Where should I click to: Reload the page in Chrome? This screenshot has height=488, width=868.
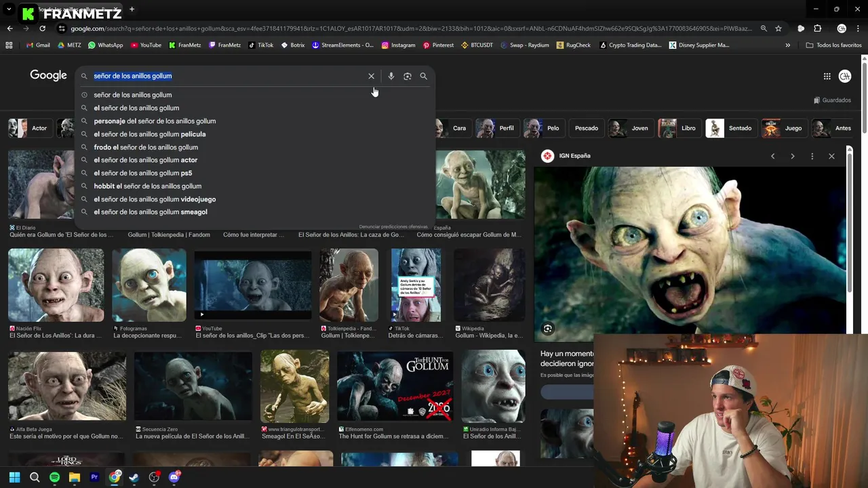pyautogui.click(x=42, y=28)
